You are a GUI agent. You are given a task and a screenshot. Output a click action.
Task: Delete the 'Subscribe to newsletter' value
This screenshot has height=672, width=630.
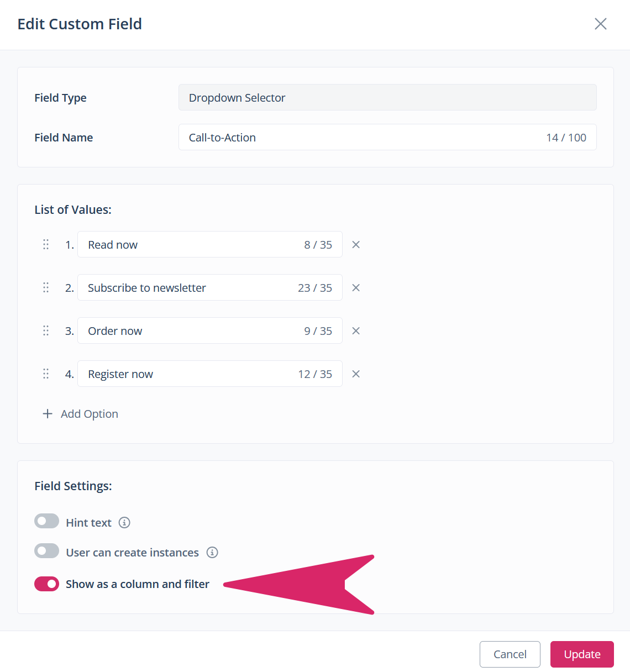click(x=356, y=288)
